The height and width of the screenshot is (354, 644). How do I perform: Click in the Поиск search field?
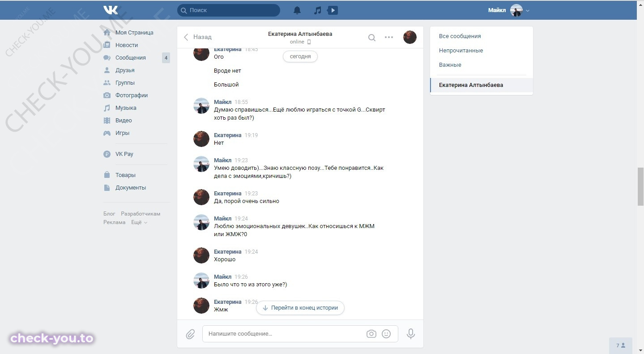(229, 10)
